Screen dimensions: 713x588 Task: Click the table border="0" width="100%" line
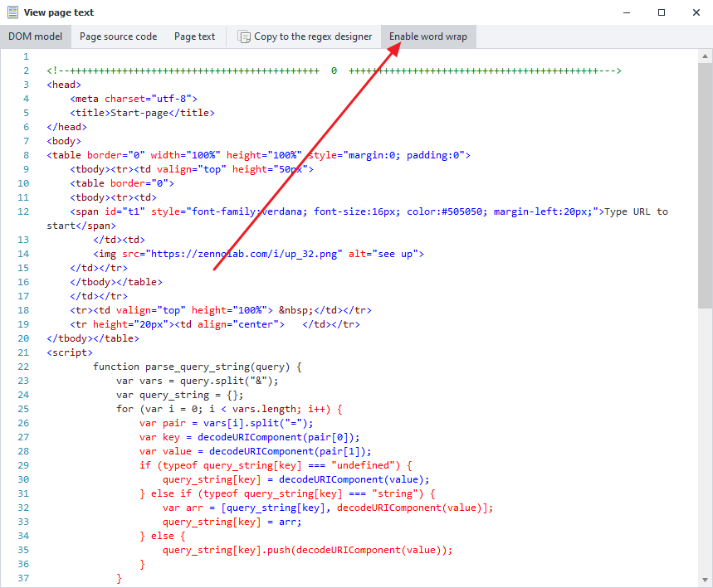pos(258,155)
